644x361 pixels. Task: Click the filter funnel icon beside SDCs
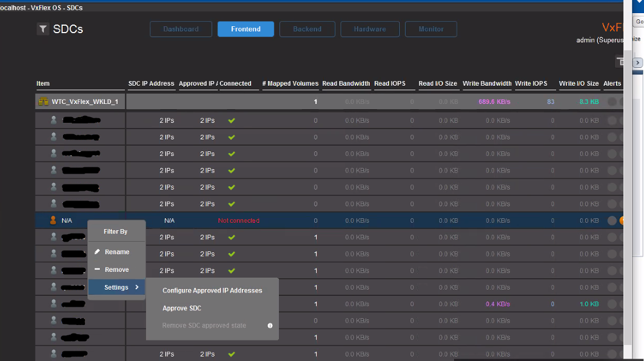tap(43, 29)
